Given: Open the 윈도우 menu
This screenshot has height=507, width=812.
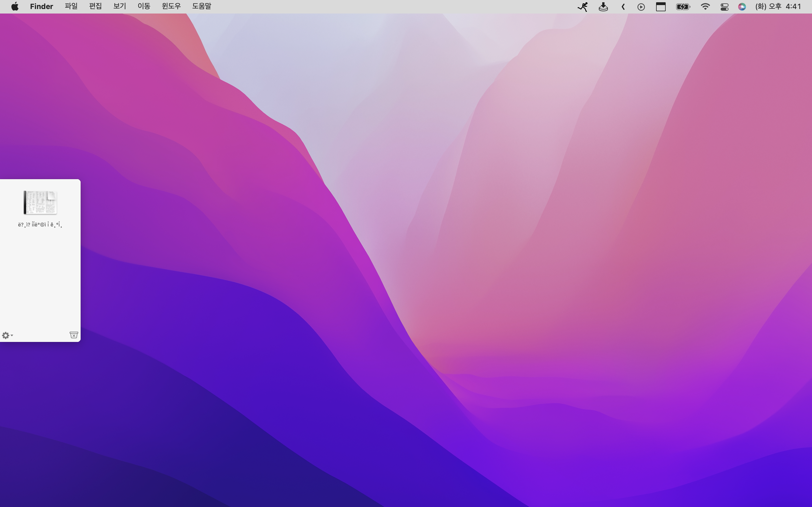Looking at the screenshot, I should [x=171, y=6].
